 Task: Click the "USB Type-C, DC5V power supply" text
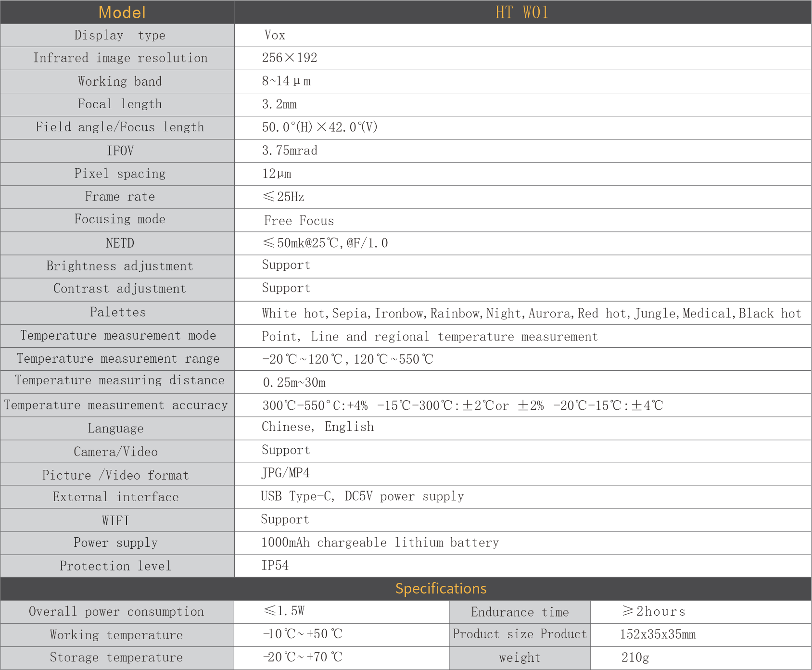coord(362,496)
